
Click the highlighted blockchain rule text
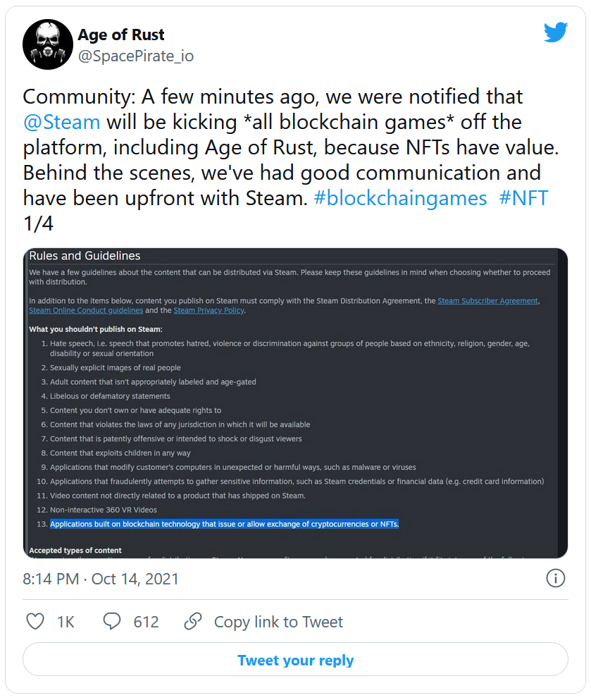pyautogui.click(x=224, y=524)
